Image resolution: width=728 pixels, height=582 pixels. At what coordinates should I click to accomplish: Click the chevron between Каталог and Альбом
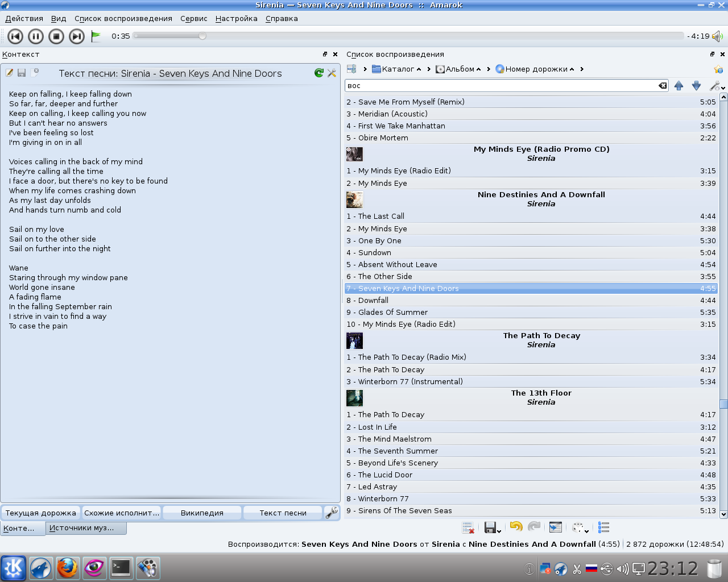click(x=429, y=69)
